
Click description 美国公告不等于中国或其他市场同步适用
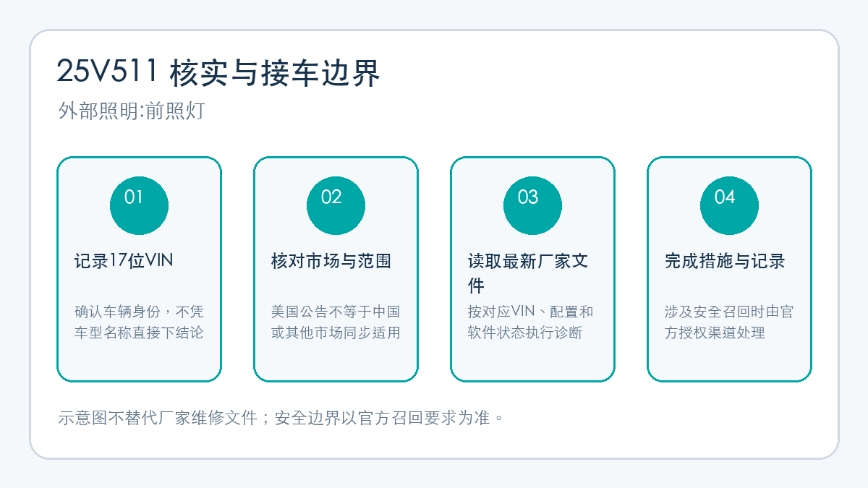pyautogui.click(x=336, y=322)
